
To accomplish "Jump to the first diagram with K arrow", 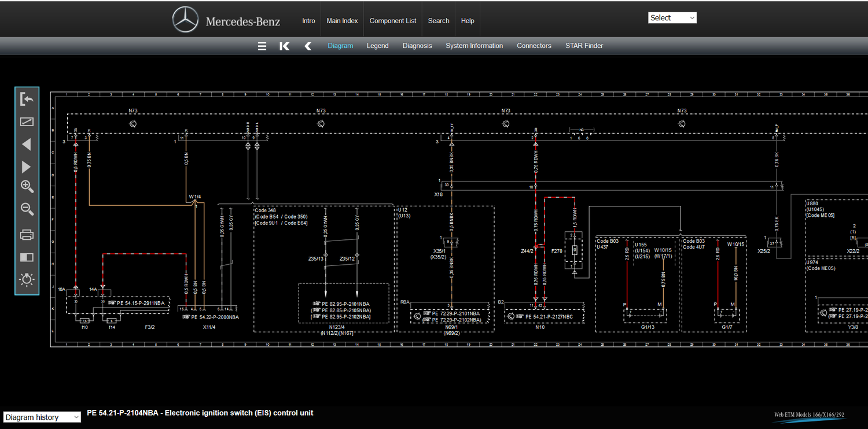I will click(284, 46).
